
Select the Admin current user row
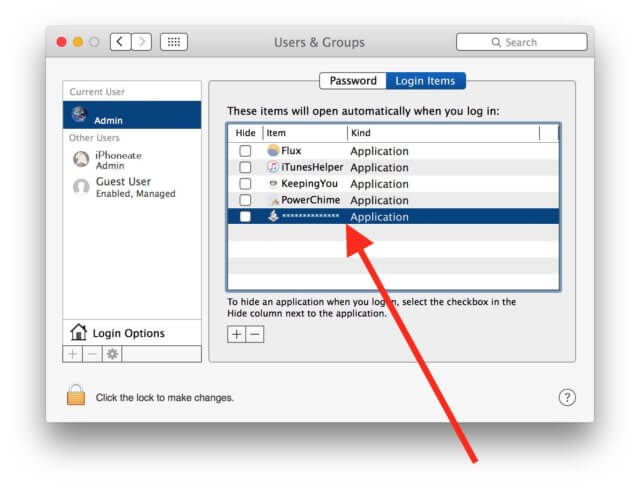coord(132,115)
